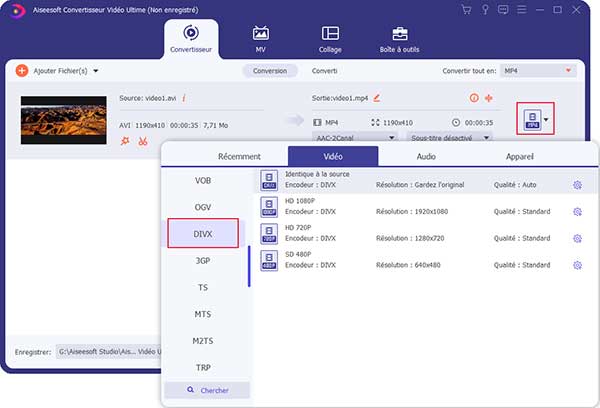600x408 pixels.
Task: Click the Chercher search field
Action: coord(206,390)
